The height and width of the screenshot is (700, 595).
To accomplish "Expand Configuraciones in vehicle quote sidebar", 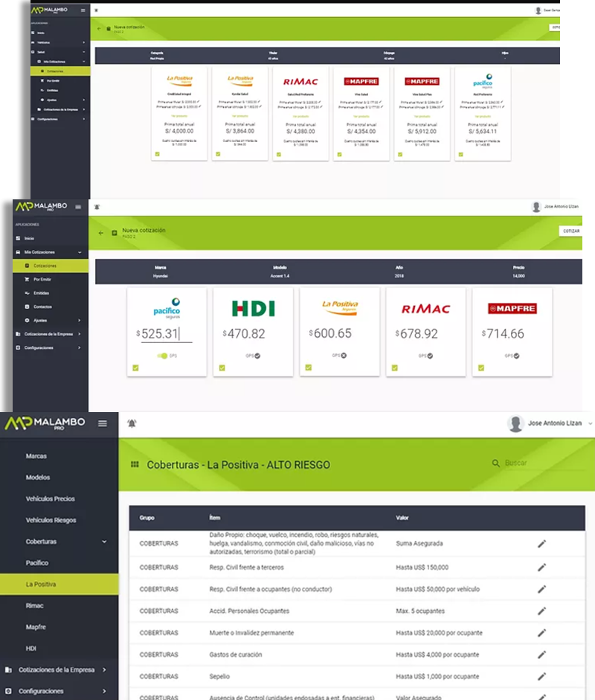I will [80, 347].
